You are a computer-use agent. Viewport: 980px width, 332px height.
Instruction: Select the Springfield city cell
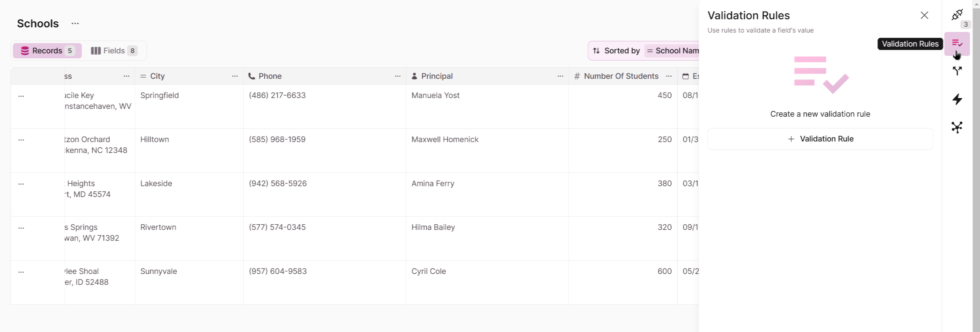189,107
